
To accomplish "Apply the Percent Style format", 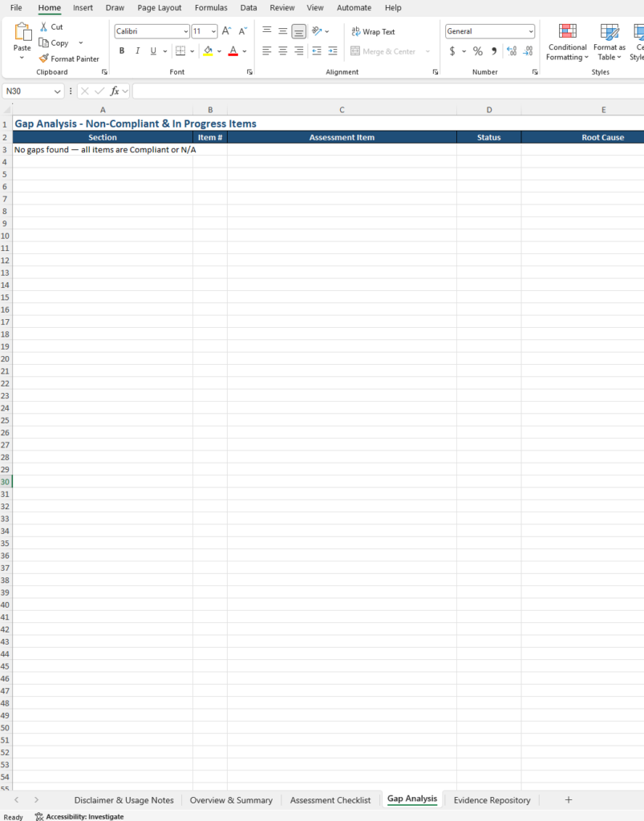I will click(x=477, y=51).
